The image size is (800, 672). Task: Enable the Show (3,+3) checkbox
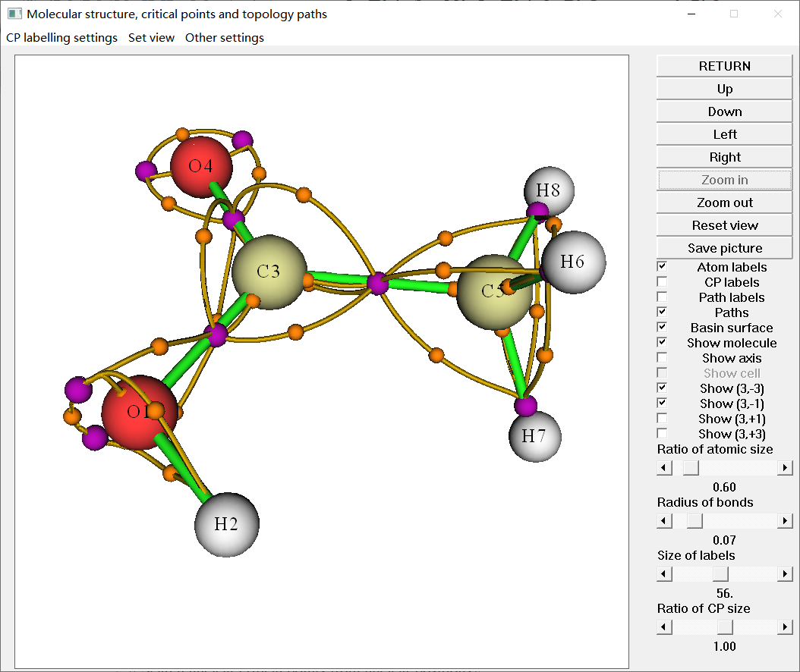click(662, 433)
